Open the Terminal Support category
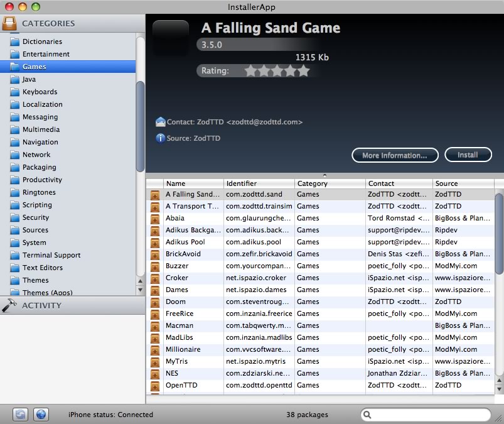Screen dimensions: 504x424 click(68, 255)
